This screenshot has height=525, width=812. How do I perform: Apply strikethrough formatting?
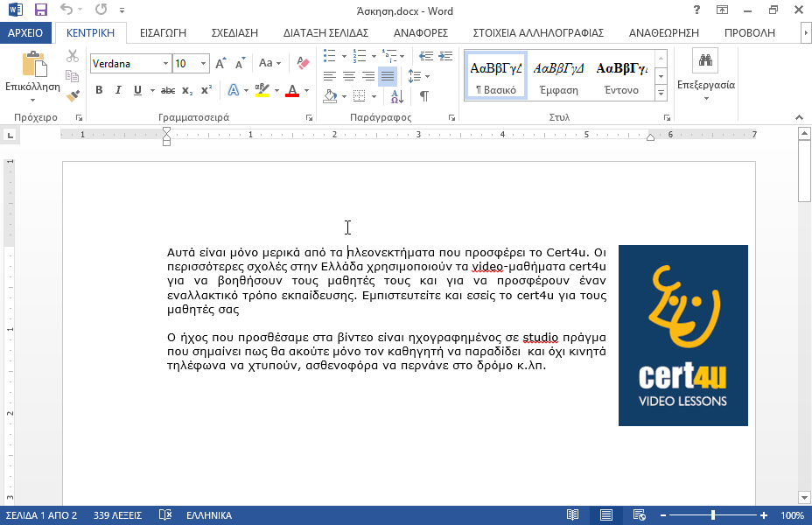(x=168, y=91)
